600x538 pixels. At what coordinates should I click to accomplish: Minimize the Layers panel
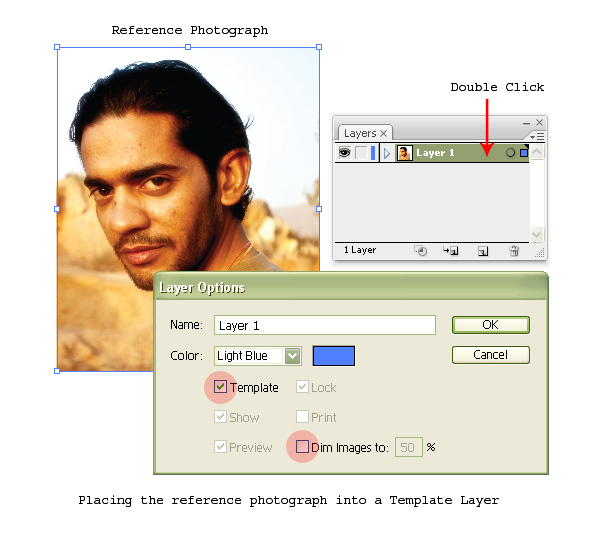tap(526, 123)
